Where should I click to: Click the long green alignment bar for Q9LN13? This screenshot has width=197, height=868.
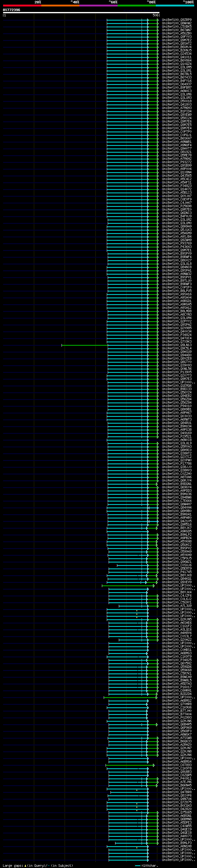pos(85,345)
